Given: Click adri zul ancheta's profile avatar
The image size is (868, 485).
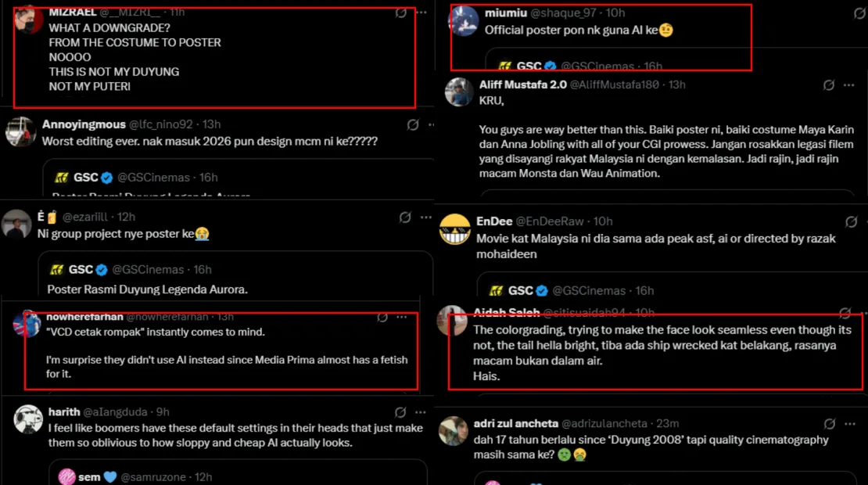Looking at the screenshot, I should [x=454, y=432].
